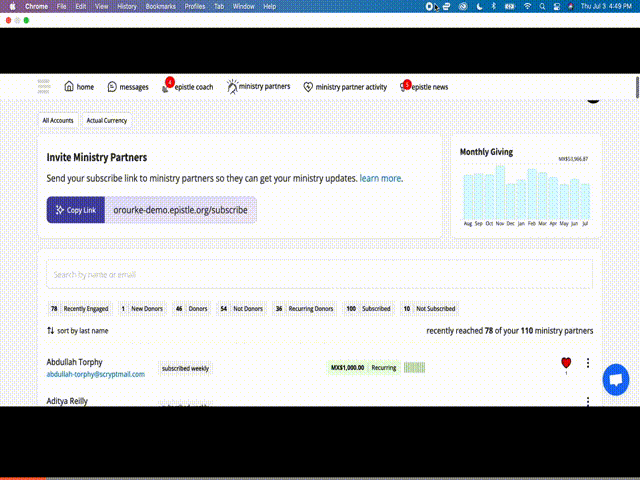Open the Profiles menu
This screenshot has width=640, height=480.
[x=195, y=6]
